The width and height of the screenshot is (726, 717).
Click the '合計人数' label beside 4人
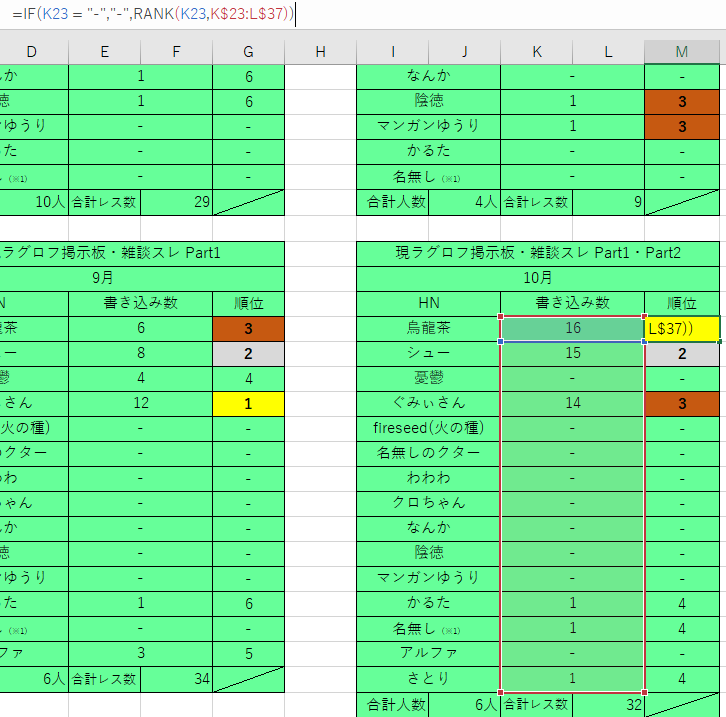[x=393, y=202]
